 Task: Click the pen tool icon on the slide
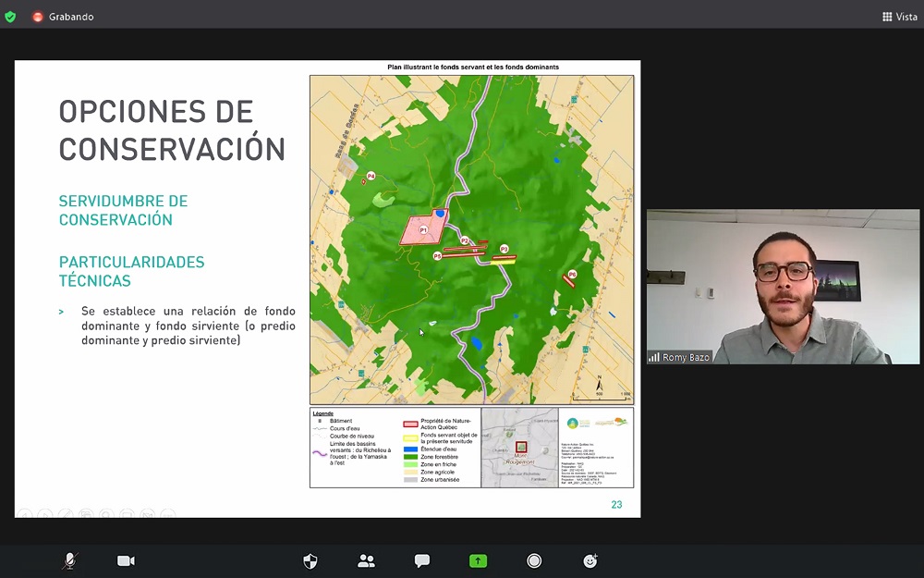(x=66, y=513)
